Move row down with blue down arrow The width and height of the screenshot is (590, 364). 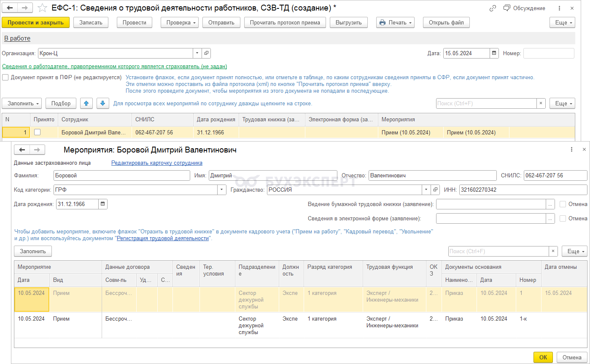click(103, 103)
